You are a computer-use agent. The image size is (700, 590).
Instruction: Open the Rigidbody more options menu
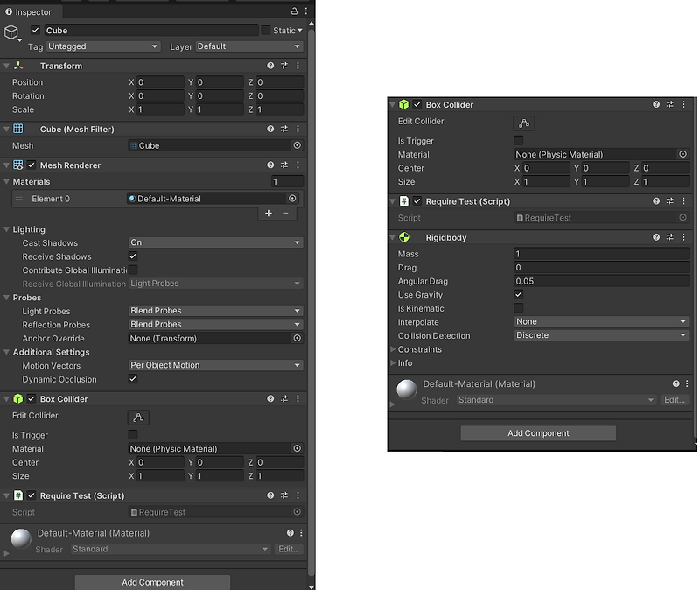click(683, 237)
